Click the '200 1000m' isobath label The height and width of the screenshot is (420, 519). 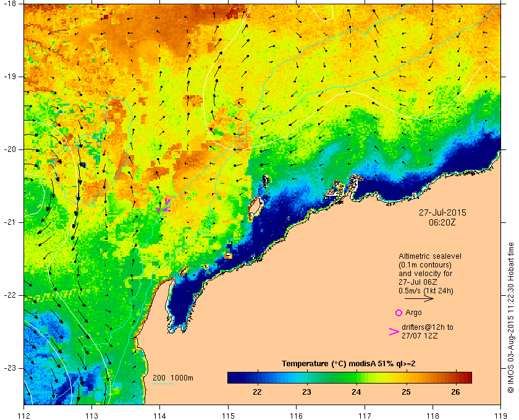tap(173, 378)
